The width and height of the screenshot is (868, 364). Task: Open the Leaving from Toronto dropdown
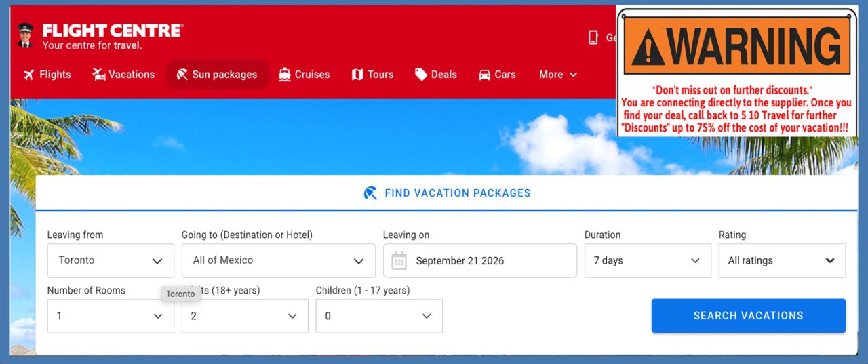(111, 260)
